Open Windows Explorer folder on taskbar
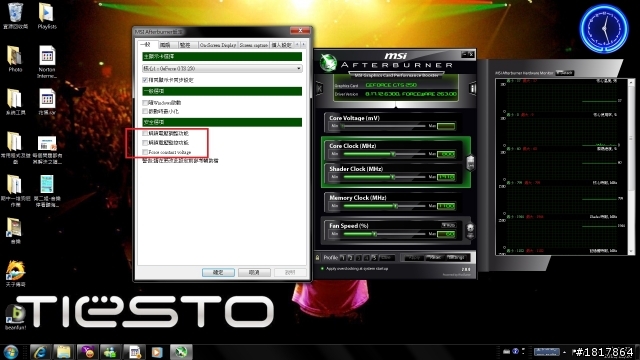Viewport: 640px width, 360px height. pos(63,352)
